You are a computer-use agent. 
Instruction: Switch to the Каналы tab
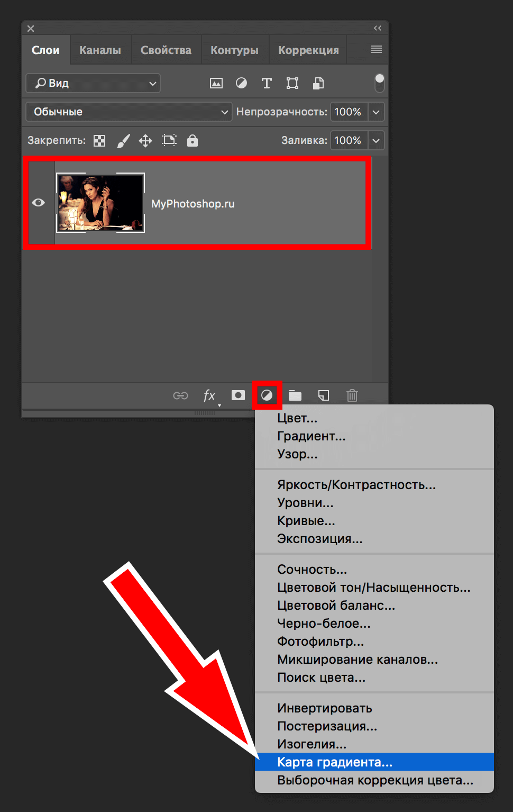pos(100,49)
